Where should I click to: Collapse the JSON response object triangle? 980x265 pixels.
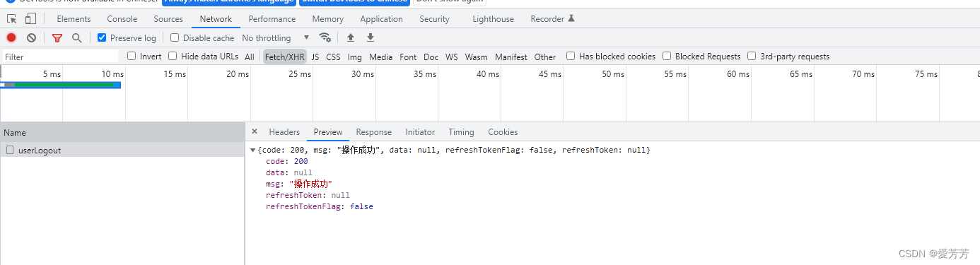click(253, 151)
